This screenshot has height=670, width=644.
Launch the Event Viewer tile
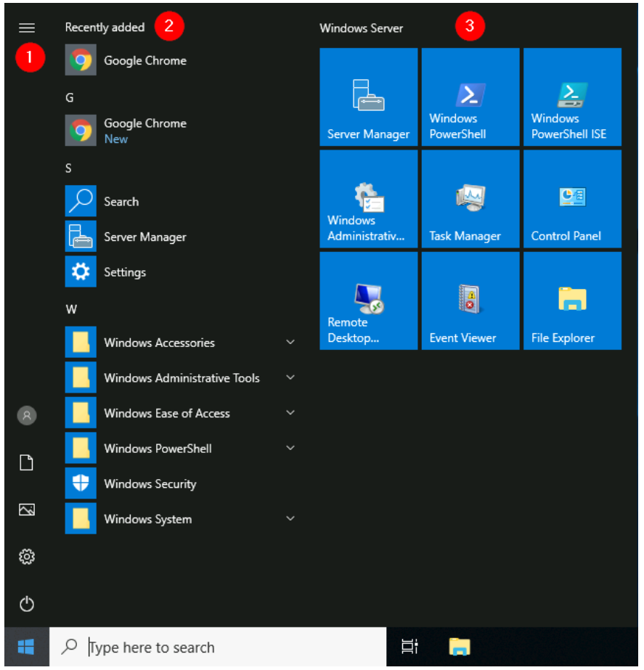point(470,301)
